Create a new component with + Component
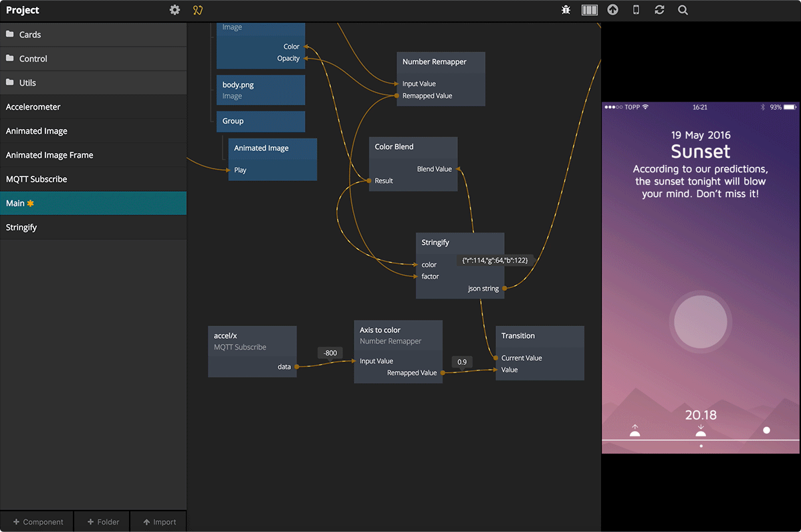 (x=37, y=521)
